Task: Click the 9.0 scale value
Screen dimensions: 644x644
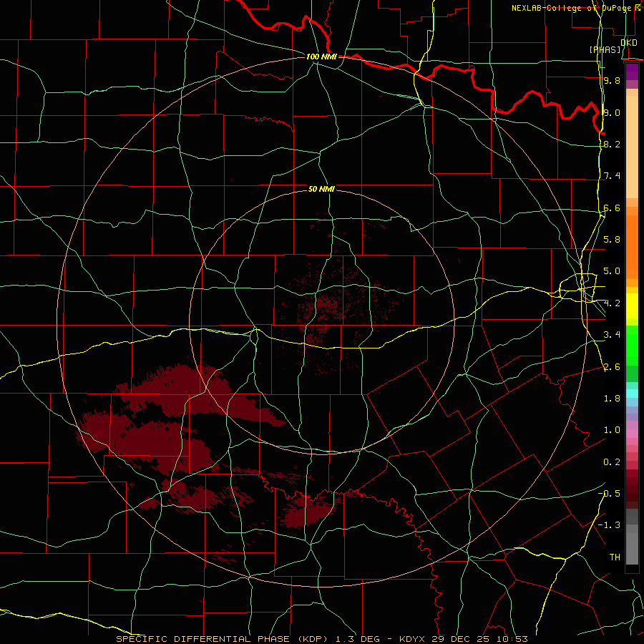Action: pos(612,112)
